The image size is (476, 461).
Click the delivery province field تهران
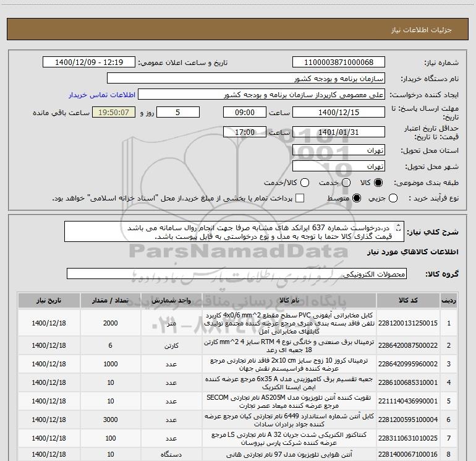pyautogui.click(x=339, y=150)
